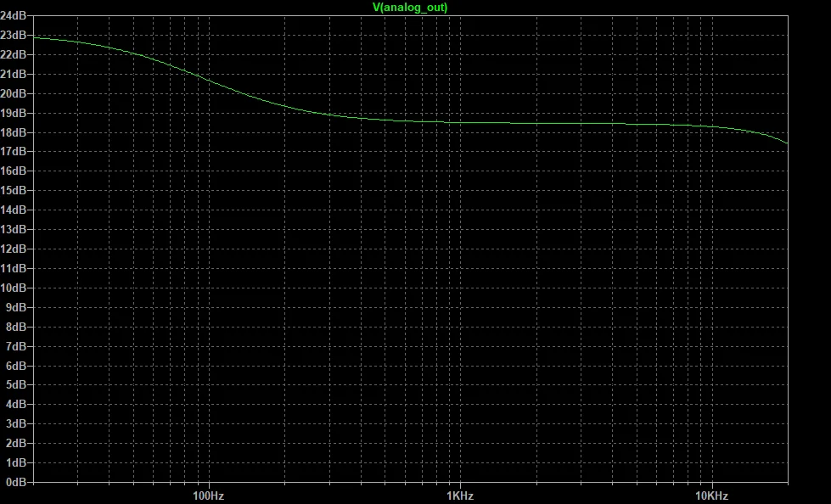Click the 16dB gain axis label
The width and height of the screenshot is (831, 504).
(14, 171)
